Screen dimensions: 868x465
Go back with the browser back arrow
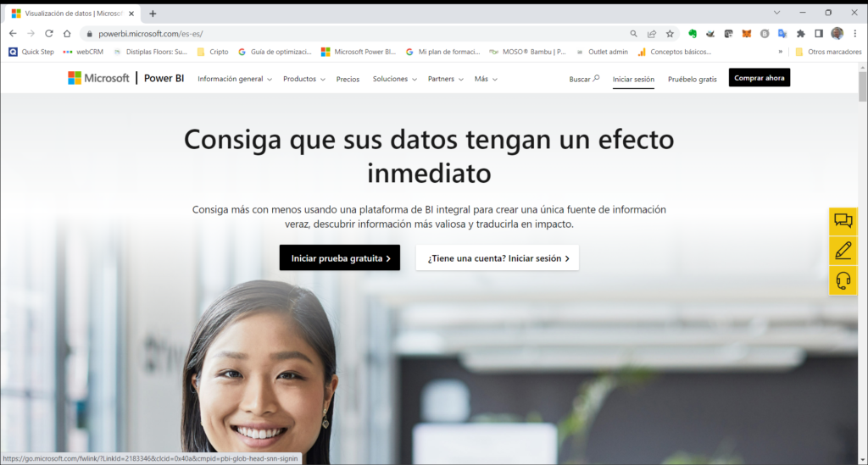[x=13, y=34]
